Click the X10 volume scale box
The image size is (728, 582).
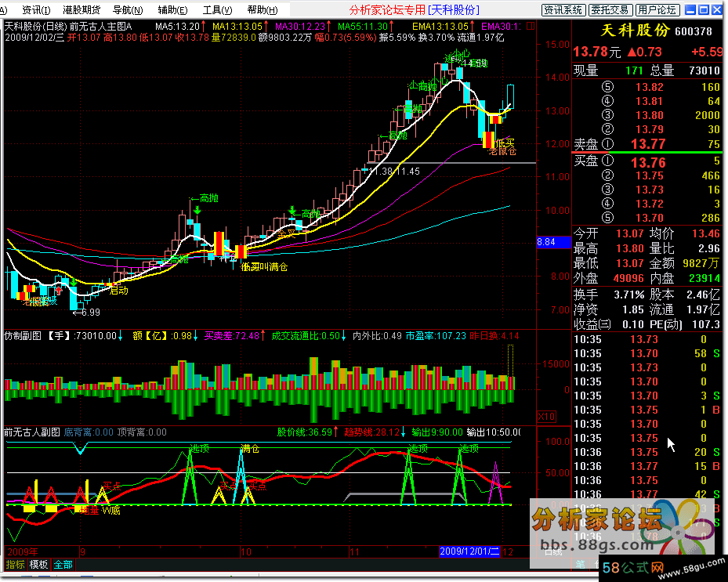546,416
